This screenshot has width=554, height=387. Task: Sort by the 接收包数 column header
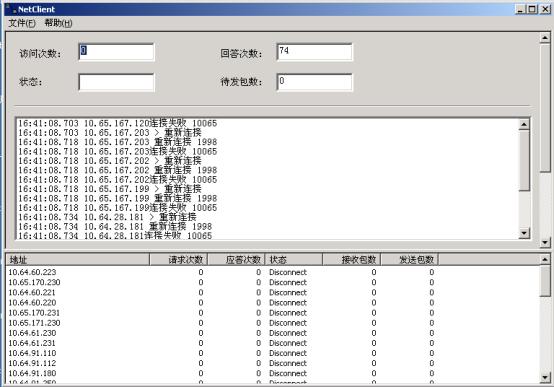click(x=352, y=260)
